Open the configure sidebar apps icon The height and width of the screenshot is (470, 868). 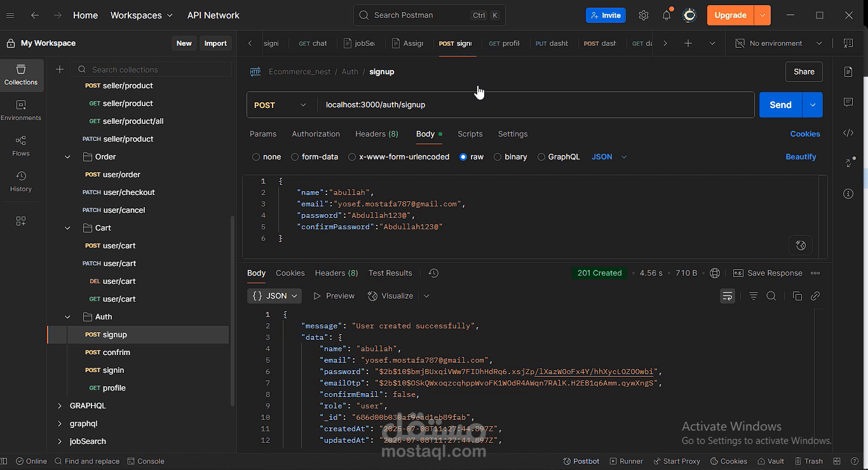21,221
